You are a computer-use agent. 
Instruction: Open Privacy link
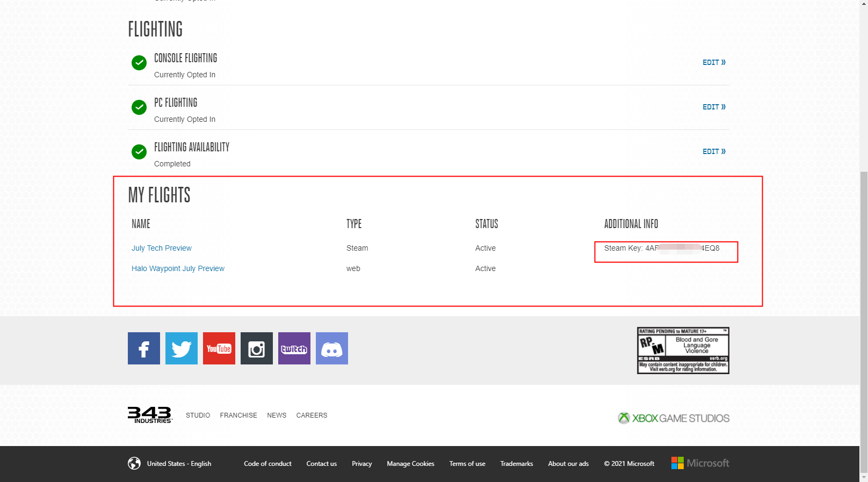click(x=361, y=464)
